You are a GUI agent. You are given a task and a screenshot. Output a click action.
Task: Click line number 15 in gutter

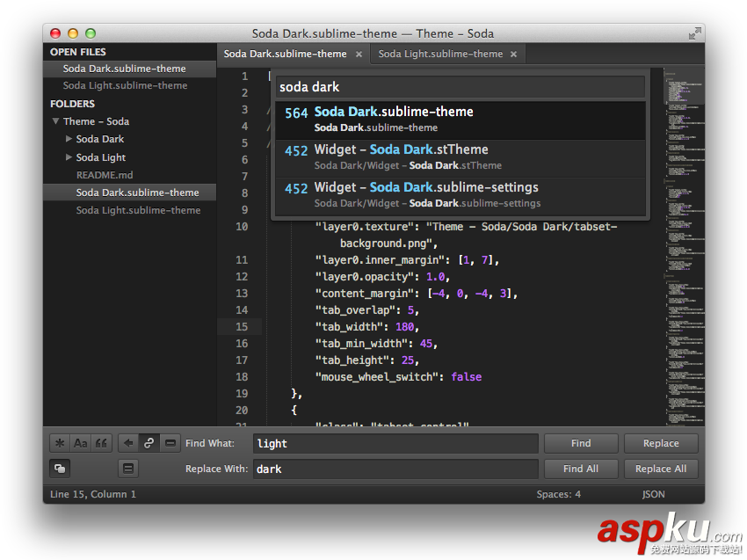coord(242,327)
